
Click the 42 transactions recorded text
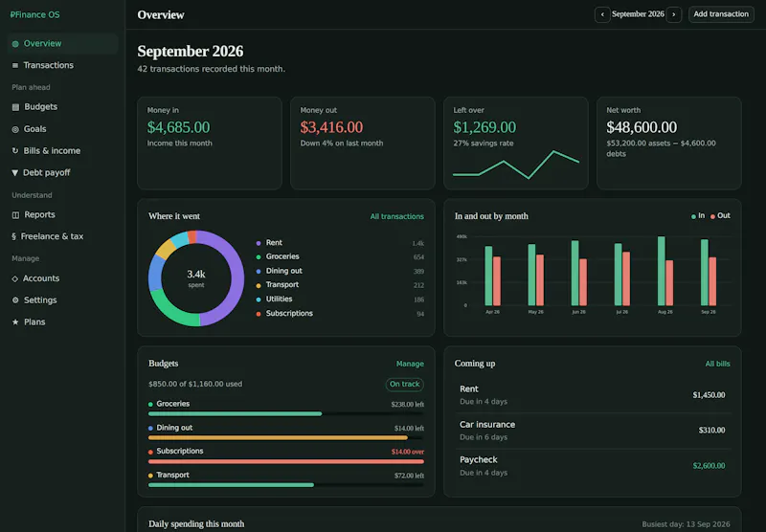click(x=211, y=69)
